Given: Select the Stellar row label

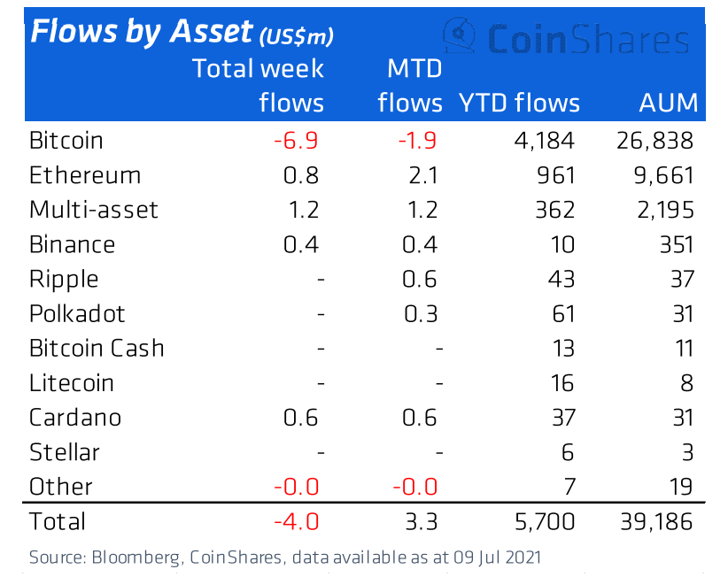Looking at the screenshot, I should pyautogui.click(x=65, y=451).
